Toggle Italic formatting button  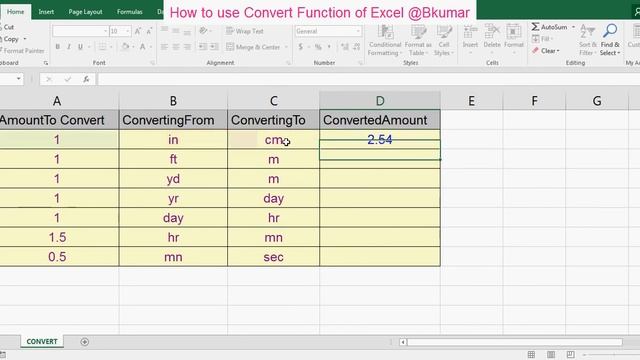(x=69, y=47)
